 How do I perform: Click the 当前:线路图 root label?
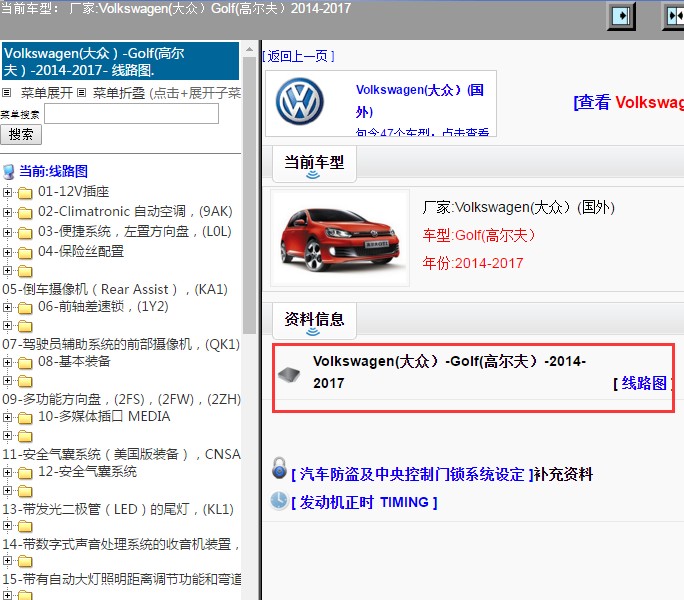53,171
